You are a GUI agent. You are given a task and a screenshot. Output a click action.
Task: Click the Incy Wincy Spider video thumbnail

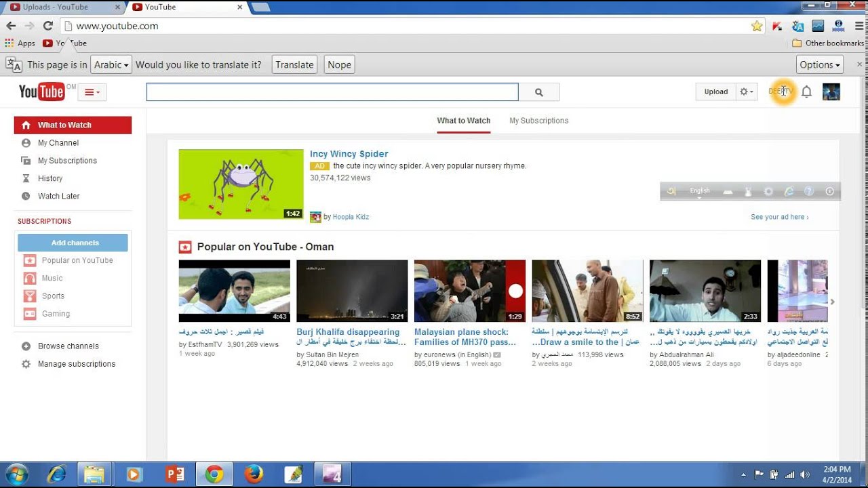[241, 184]
